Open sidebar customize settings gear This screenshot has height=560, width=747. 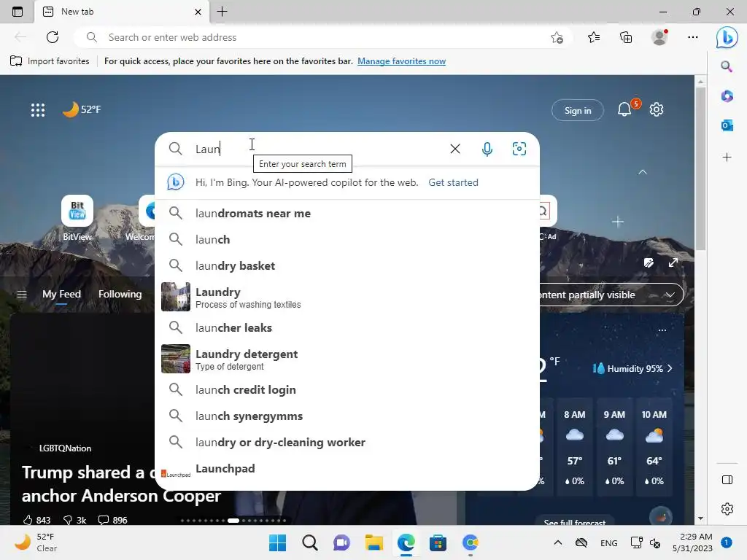click(727, 508)
